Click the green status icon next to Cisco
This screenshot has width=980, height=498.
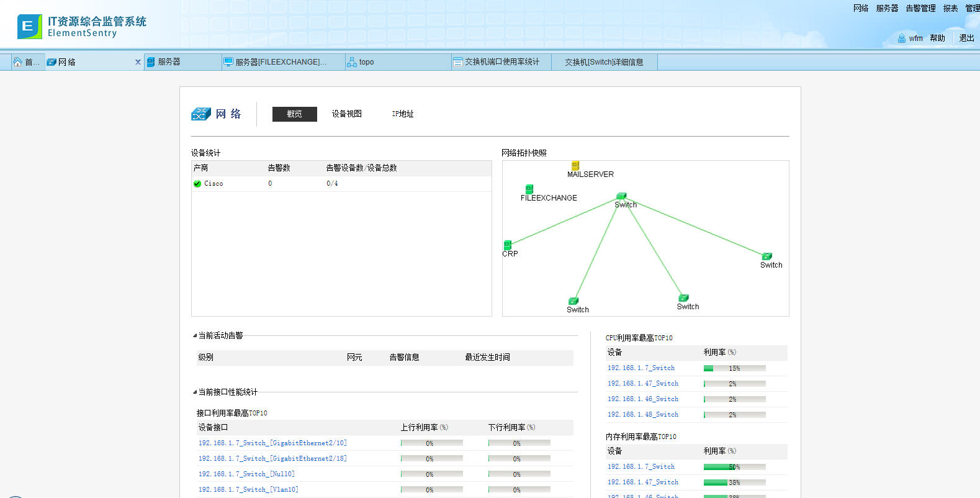pos(197,184)
